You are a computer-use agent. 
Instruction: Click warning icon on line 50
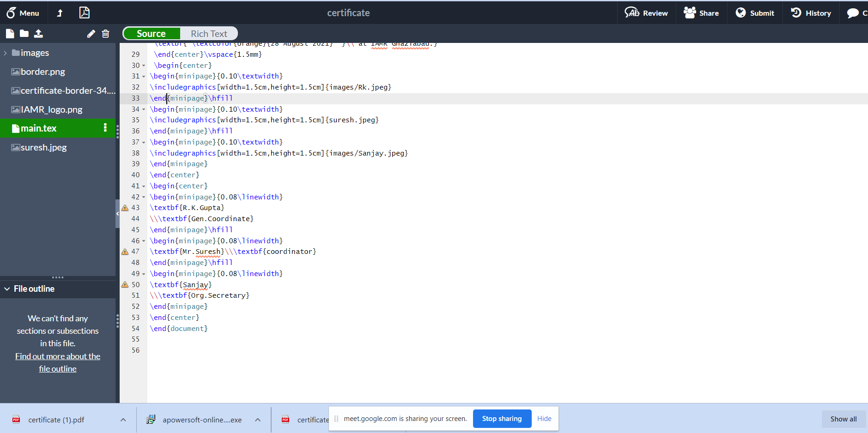(125, 284)
